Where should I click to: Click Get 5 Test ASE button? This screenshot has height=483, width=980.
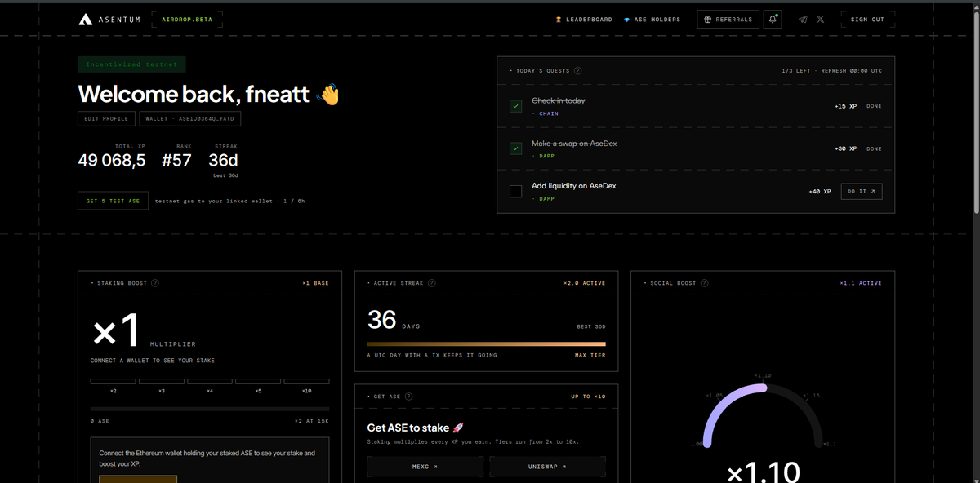[x=113, y=201]
